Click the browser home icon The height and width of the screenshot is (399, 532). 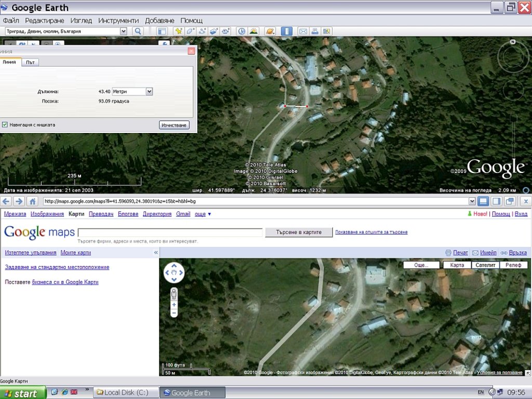32,202
